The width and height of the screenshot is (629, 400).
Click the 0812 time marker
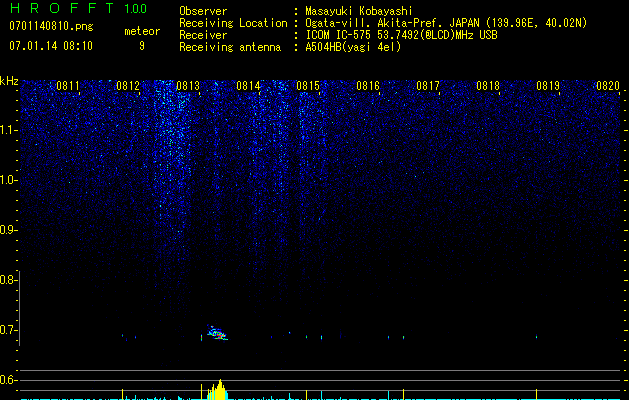click(x=128, y=86)
